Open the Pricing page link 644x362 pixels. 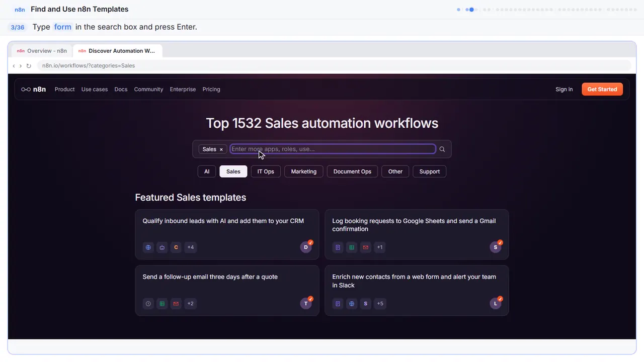coord(211,89)
